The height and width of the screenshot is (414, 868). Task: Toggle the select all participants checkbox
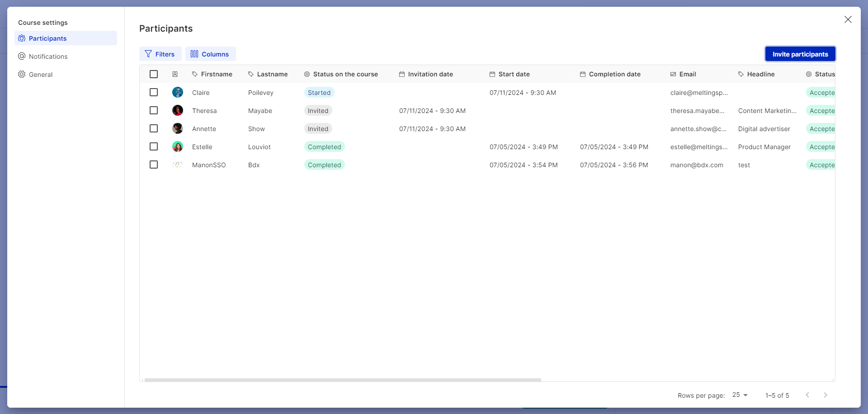[154, 74]
